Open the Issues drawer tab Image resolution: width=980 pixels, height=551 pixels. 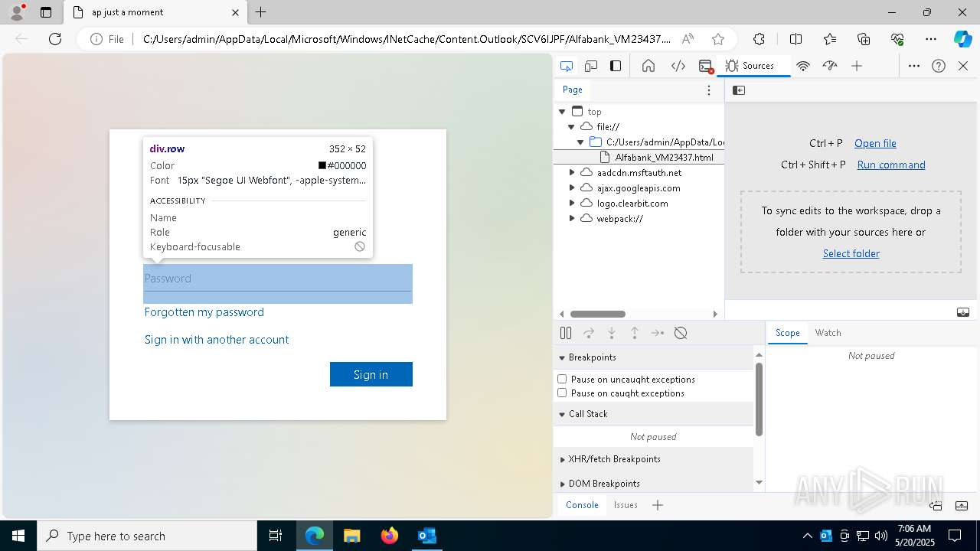click(626, 505)
